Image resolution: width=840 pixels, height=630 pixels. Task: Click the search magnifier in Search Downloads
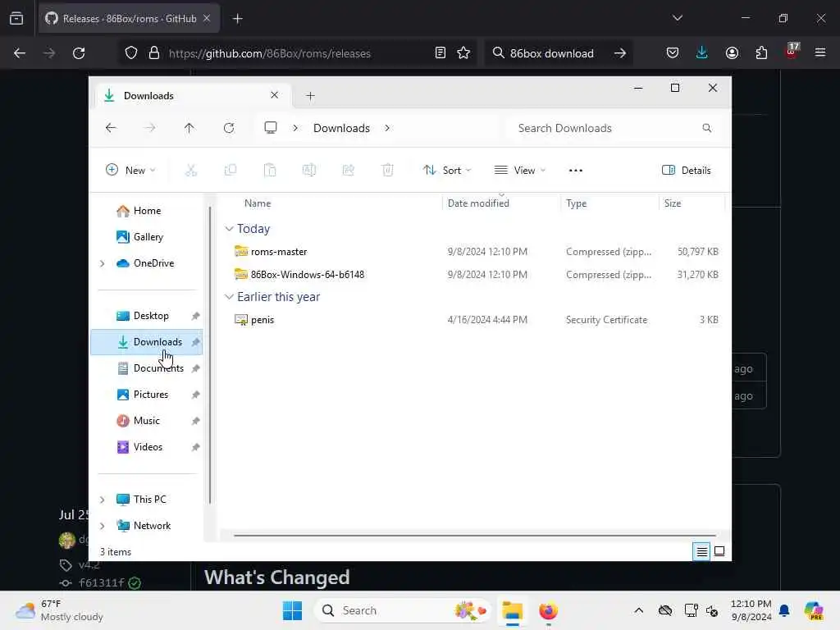706,128
